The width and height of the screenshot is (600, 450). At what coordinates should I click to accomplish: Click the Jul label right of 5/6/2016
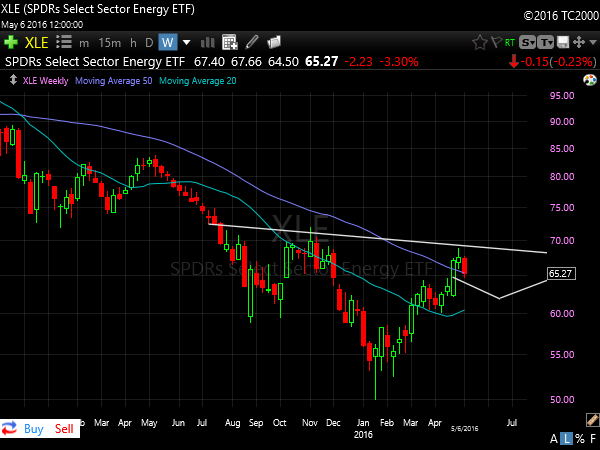(512, 423)
